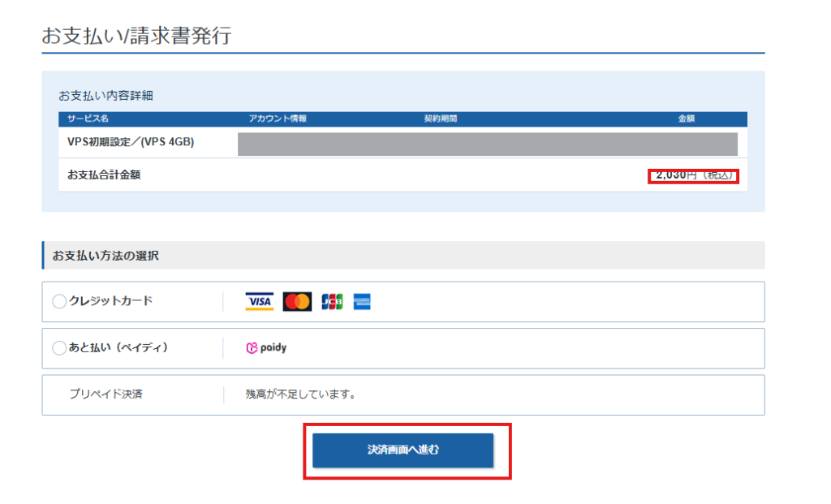Click the JCB card logo

coord(332,302)
